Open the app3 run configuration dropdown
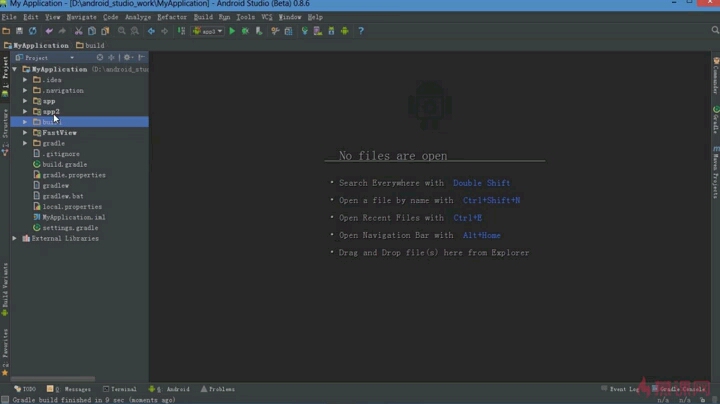Viewport: 720px width, 404px height. (208, 31)
